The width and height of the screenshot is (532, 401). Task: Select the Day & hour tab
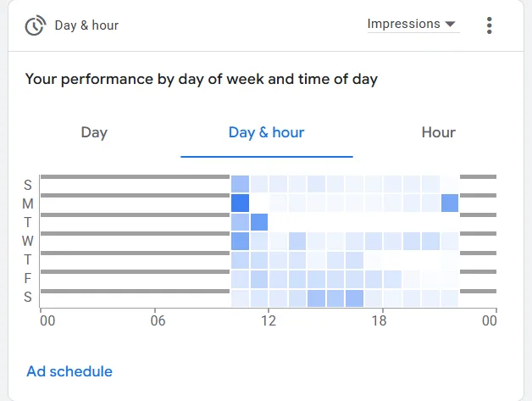266,132
